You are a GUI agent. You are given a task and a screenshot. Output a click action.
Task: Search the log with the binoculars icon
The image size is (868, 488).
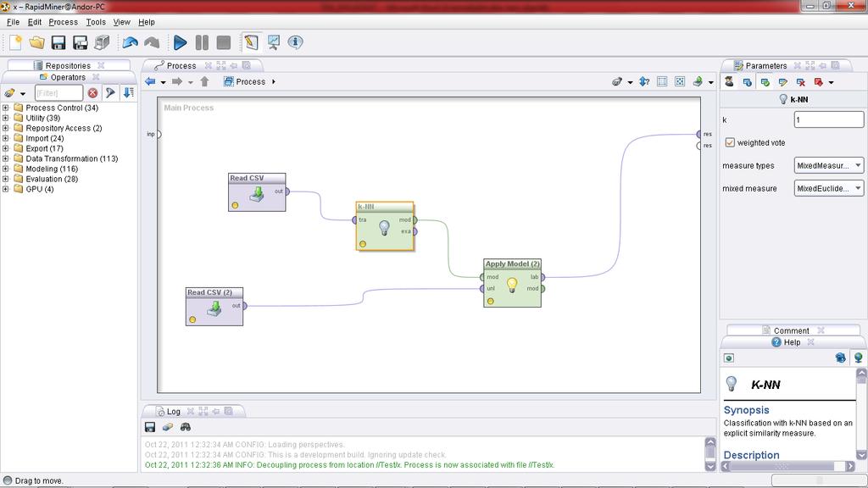(x=186, y=427)
